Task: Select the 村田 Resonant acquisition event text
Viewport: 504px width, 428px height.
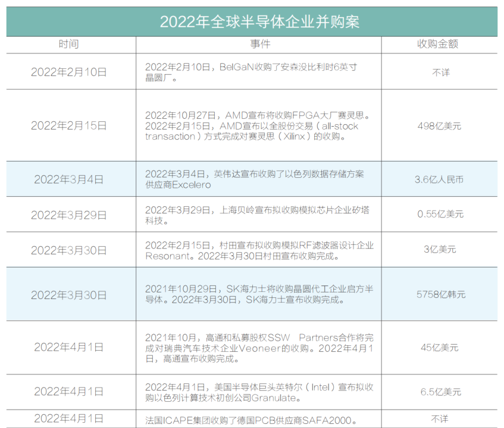Action: pyautogui.click(x=259, y=250)
